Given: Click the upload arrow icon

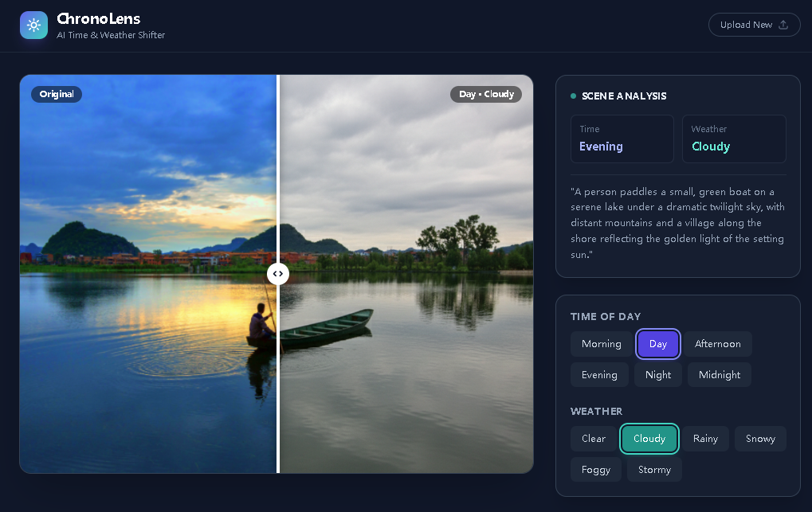Looking at the screenshot, I should coord(783,25).
